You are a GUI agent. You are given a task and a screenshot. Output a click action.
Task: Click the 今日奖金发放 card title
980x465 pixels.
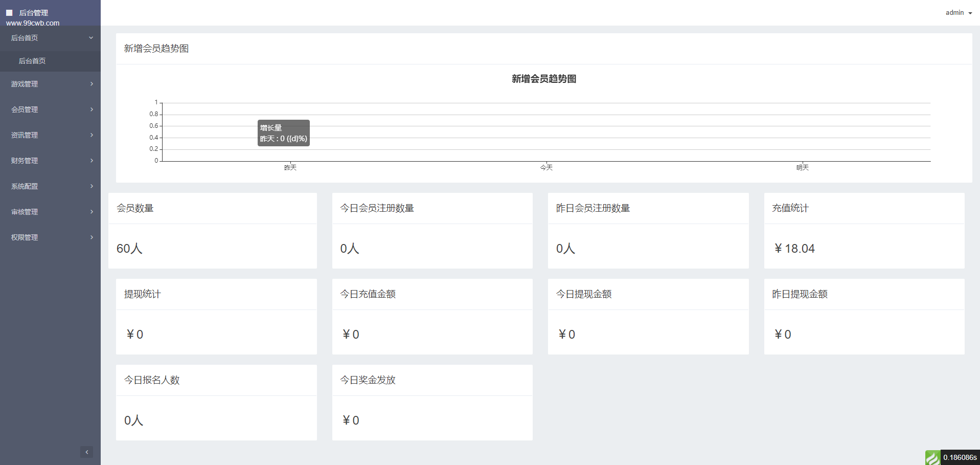(x=368, y=380)
